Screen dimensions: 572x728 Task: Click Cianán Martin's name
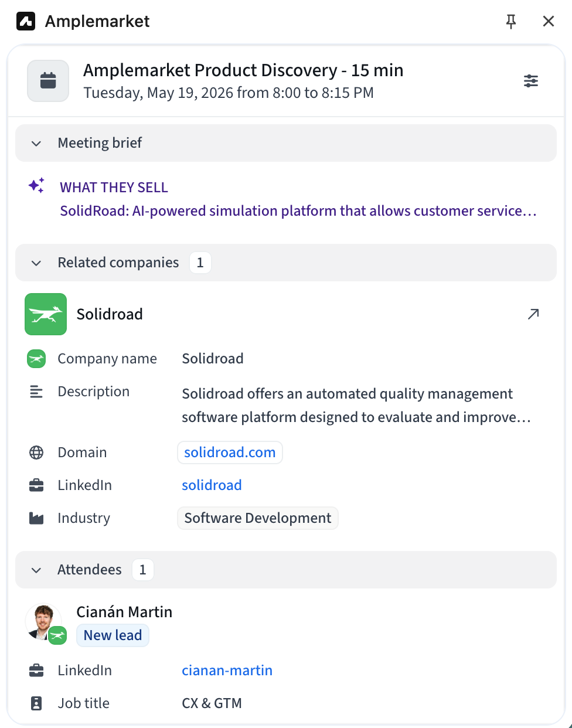(124, 612)
